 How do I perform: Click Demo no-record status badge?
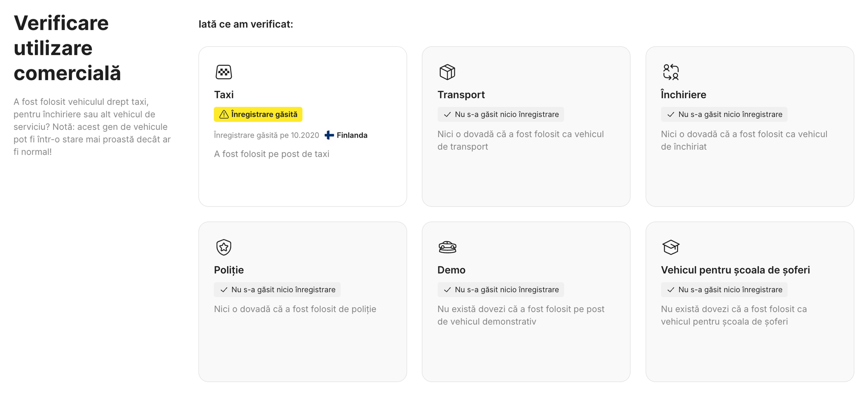(500, 289)
